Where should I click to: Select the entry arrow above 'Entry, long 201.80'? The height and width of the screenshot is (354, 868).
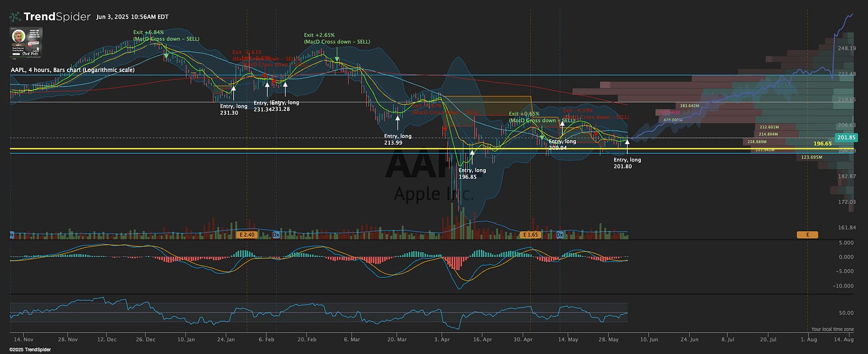627,146
